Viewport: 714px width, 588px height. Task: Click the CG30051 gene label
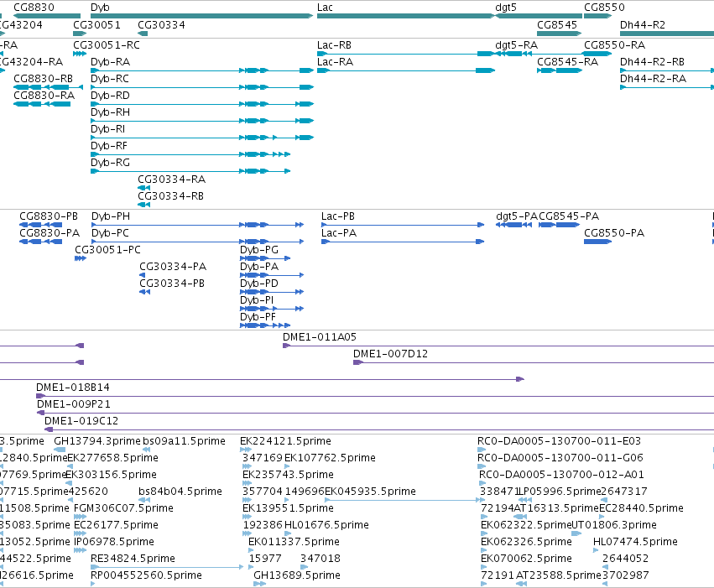96,25
